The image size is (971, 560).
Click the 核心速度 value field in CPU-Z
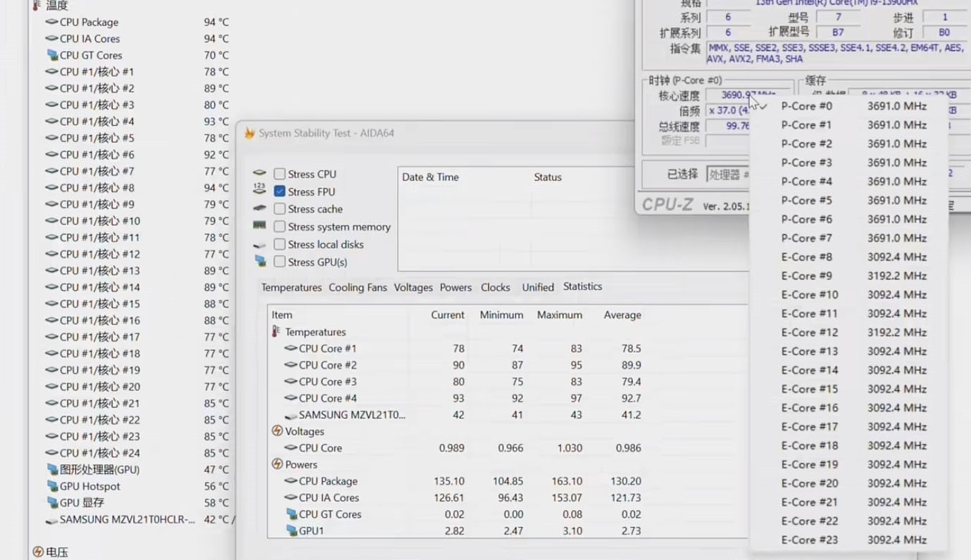click(748, 95)
